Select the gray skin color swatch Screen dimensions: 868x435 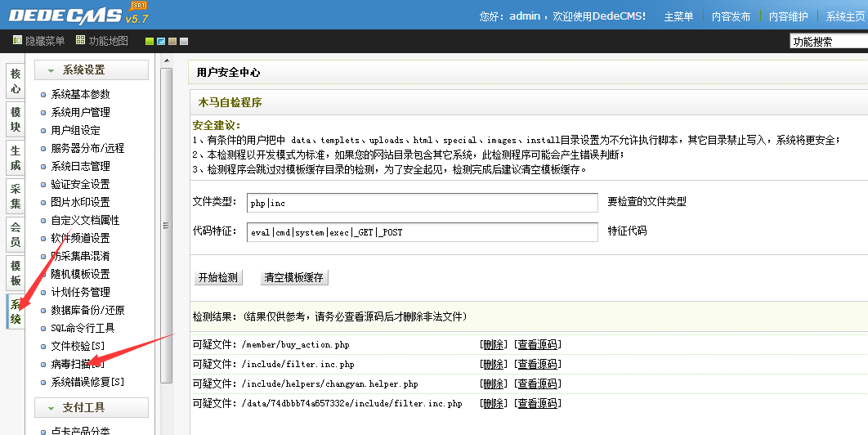point(184,41)
